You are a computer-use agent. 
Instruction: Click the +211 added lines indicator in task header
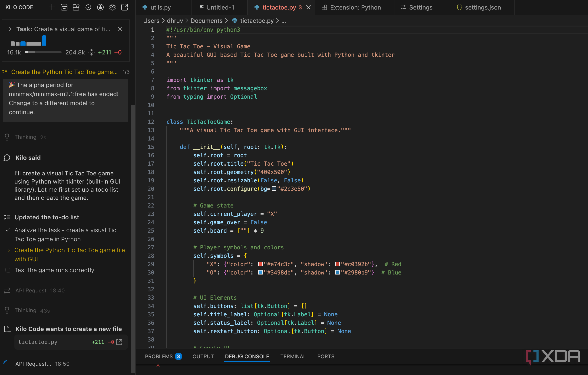105,52
